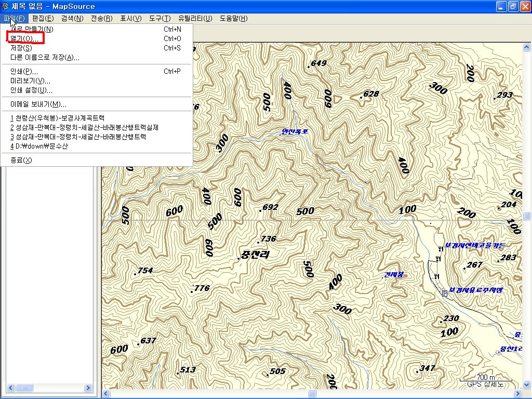Click spot height 230 on map
Screen dimensions: 532x399
click(451, 318)
